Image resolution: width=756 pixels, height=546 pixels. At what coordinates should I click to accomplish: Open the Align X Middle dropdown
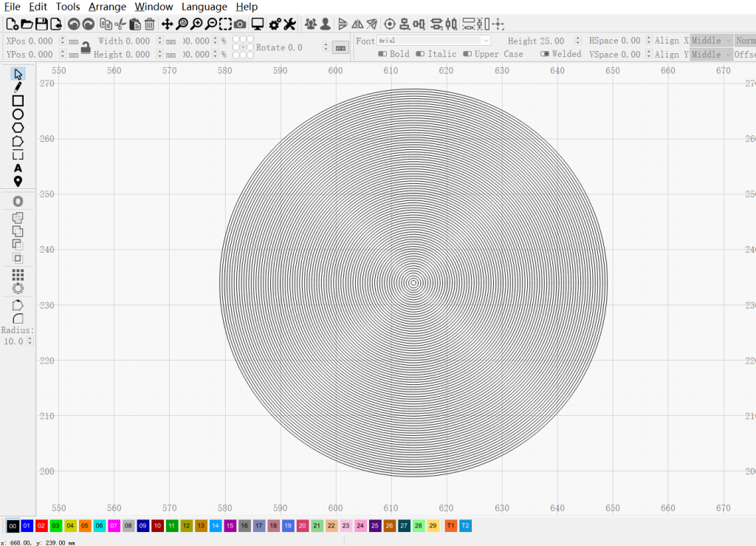[x=711, y=41]
